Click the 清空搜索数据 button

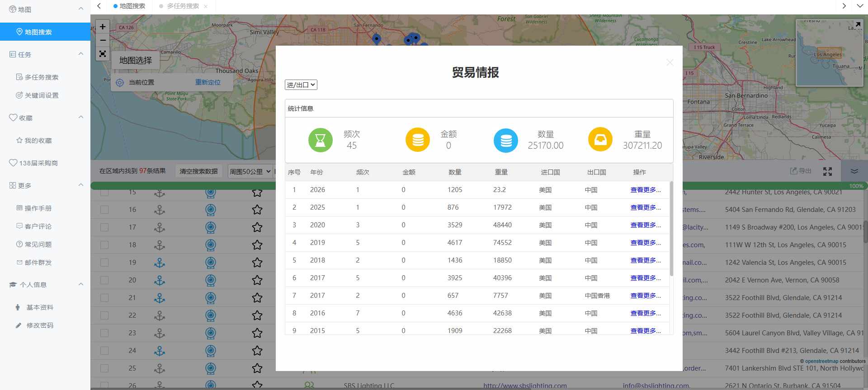(198, 171)
